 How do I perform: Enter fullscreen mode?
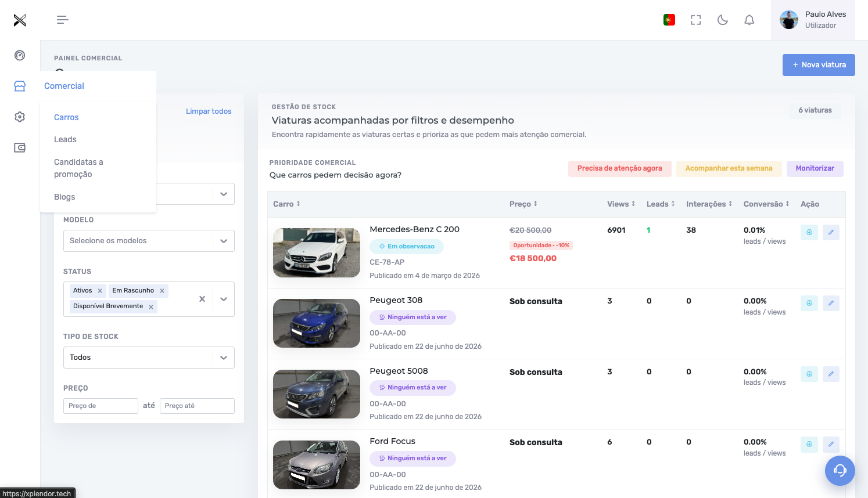pyautogui.click(x=696, y=20)
